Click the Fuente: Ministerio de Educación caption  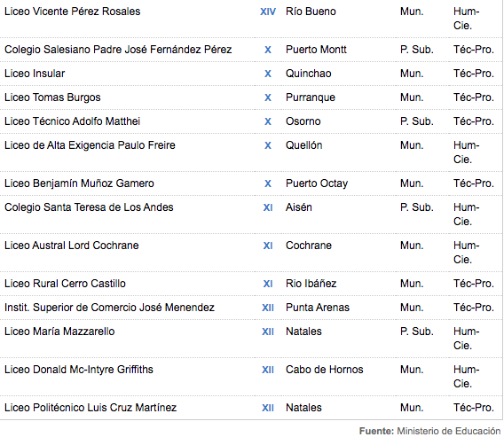point(429,431)
